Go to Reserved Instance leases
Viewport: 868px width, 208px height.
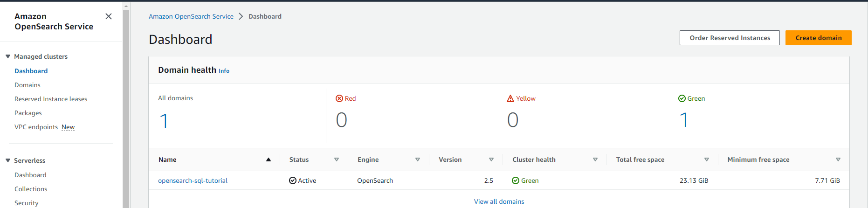[51, 99]
